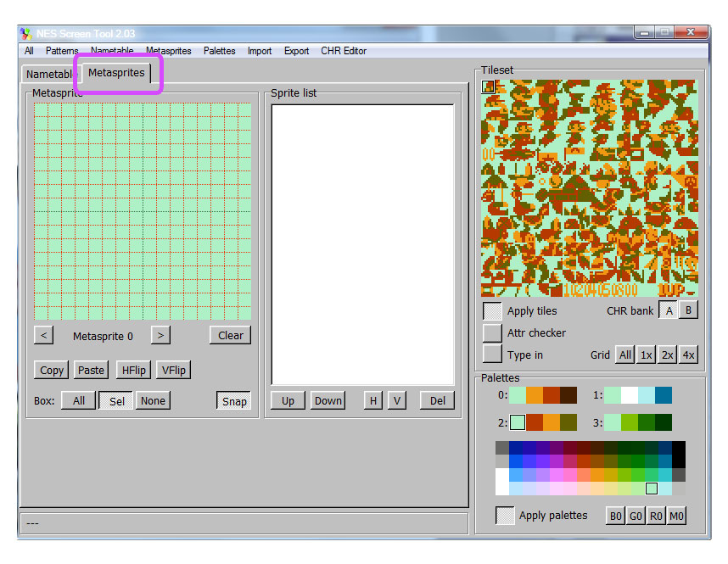Image resolution: width=728 pixels, height=564 pixels.
Task: Open the Patterns menu
Action: point(62,51)
